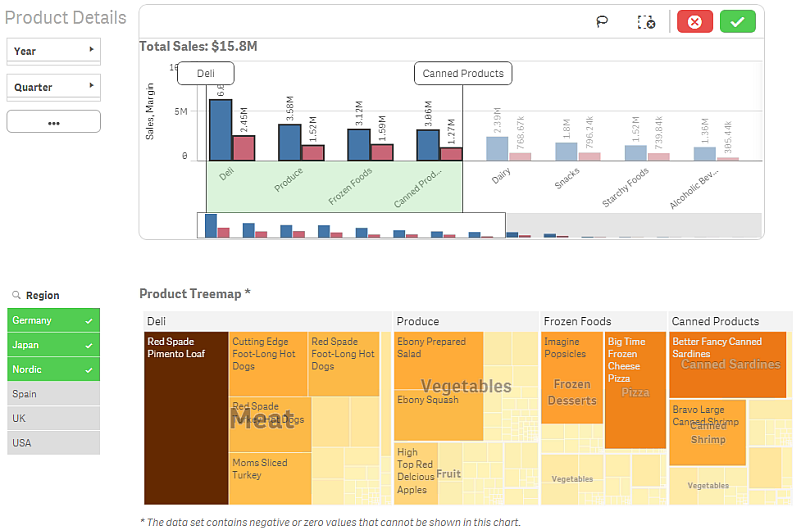Click the Region search magnifier icon

pyautogui.click(x=16, y=296)
